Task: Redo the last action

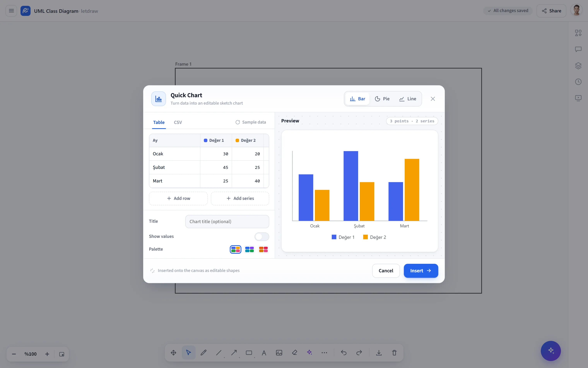Action: click(x=359, y=353)
